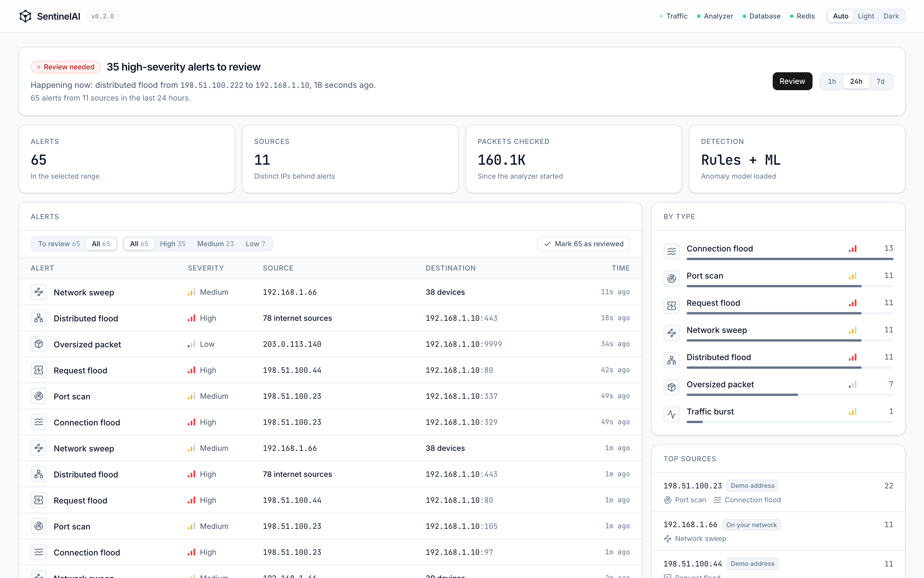This screenshot has height=578, width=924.
Task: Click Traffic burst progress bar in By Type
Action: (790, 422)
